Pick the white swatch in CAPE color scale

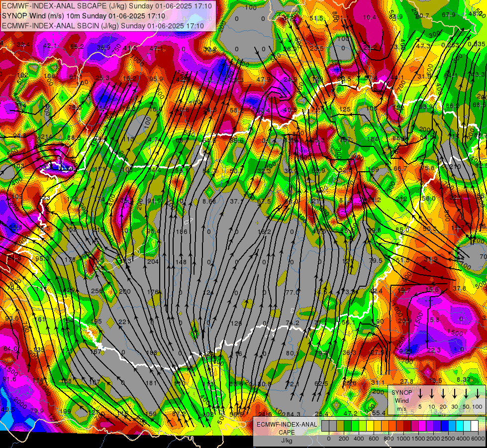click(x=475, y=426)
